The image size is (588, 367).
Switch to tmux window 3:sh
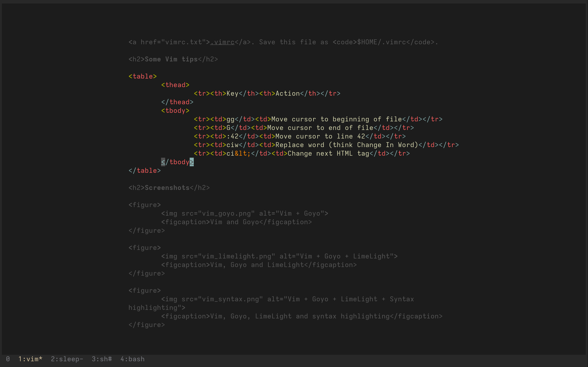tap(102, 359)
